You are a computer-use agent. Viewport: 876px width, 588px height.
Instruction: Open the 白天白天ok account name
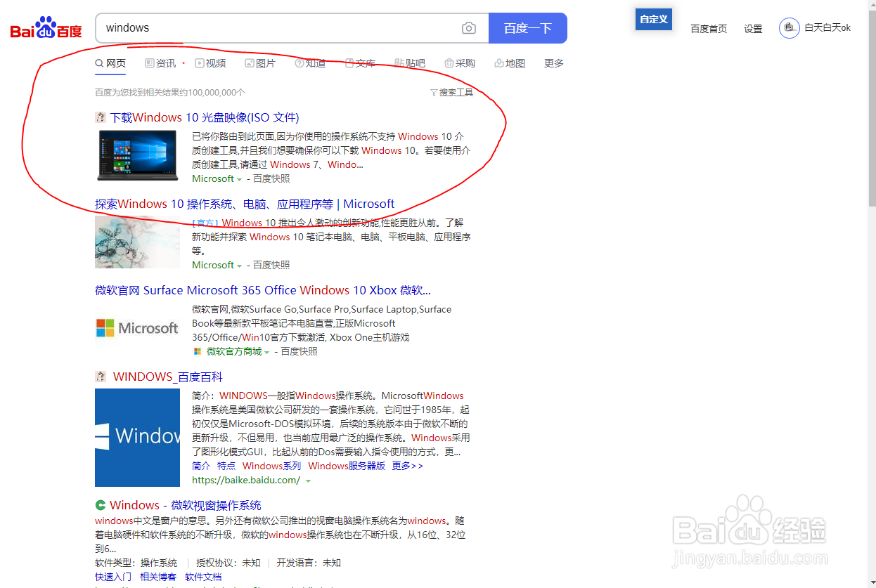(827, 28)
